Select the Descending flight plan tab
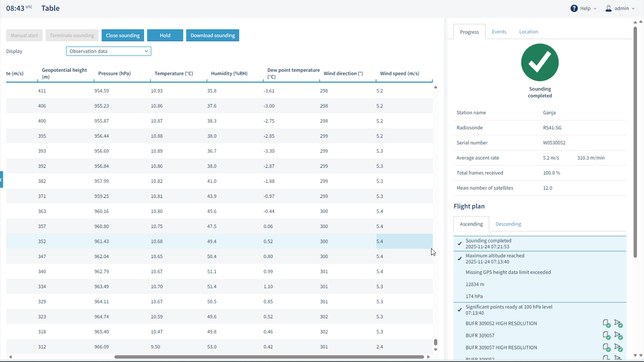644x362 pixels. click(508, 224)
